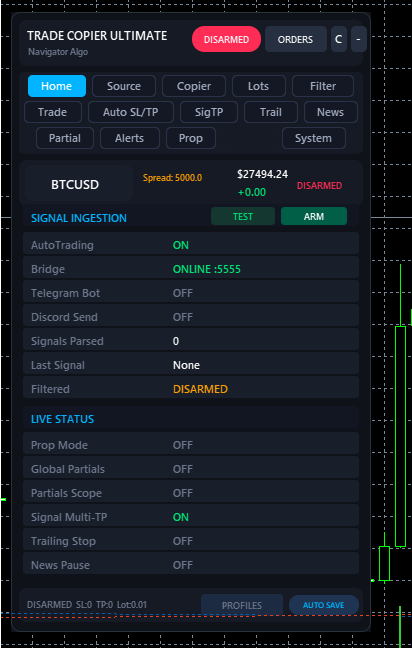This screenshot has height=648, width=412.
Task: Open the Copier tab
Action: (x=194, y=86)
